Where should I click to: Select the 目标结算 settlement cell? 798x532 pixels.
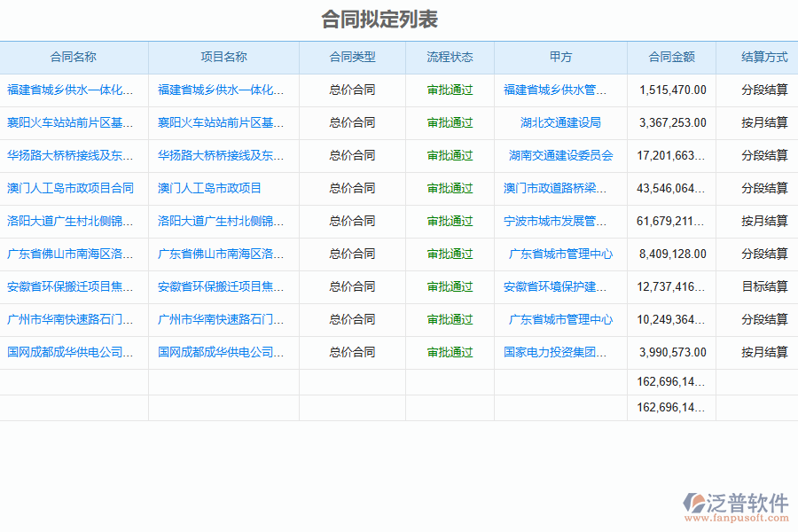(764, 286)
